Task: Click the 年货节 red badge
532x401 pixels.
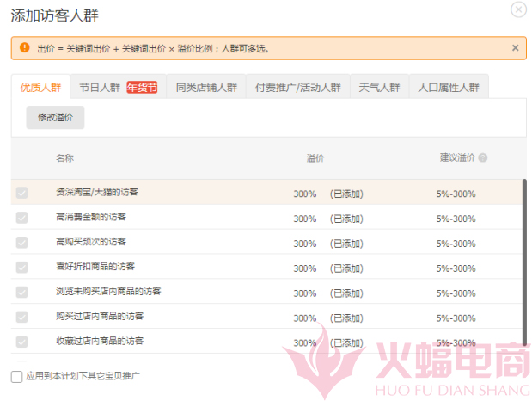Action: (x=143, y=87)
